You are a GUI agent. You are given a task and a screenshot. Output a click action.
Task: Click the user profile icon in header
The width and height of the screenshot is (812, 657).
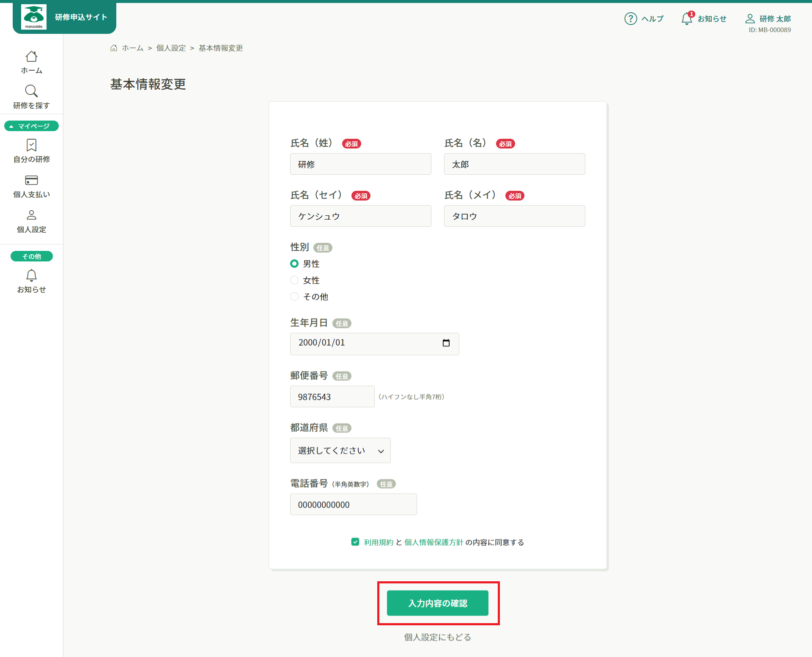click(x=750, y=19)
